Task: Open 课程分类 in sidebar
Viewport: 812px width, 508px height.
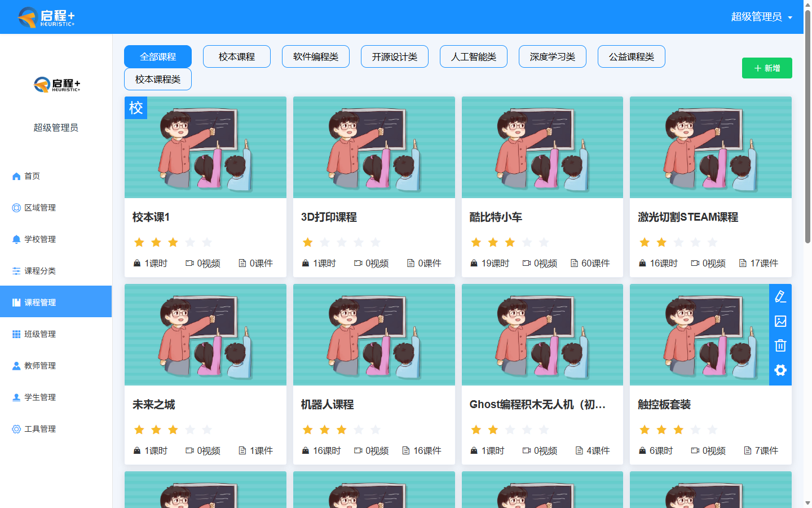Action: (56, 271)
